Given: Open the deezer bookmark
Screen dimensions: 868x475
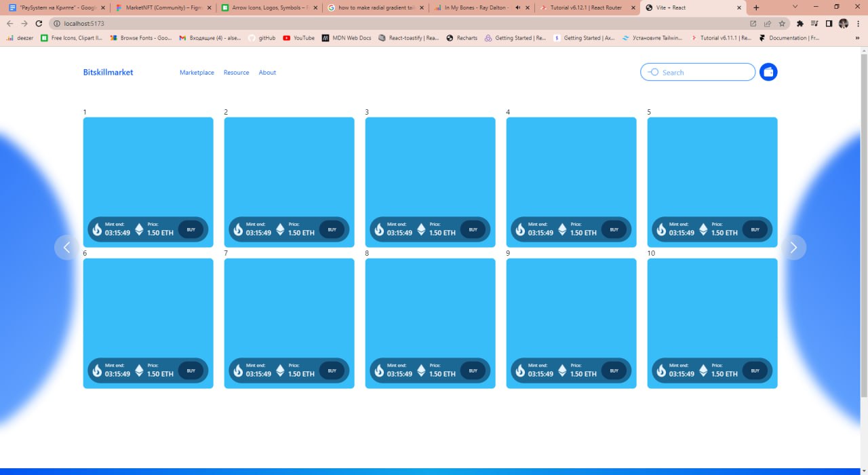Looking at the screenshot, I should click(20, 38).
